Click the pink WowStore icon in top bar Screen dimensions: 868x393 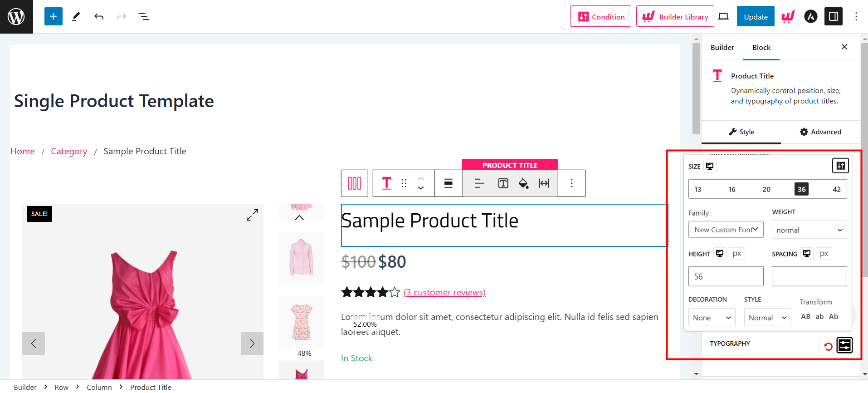788,17
